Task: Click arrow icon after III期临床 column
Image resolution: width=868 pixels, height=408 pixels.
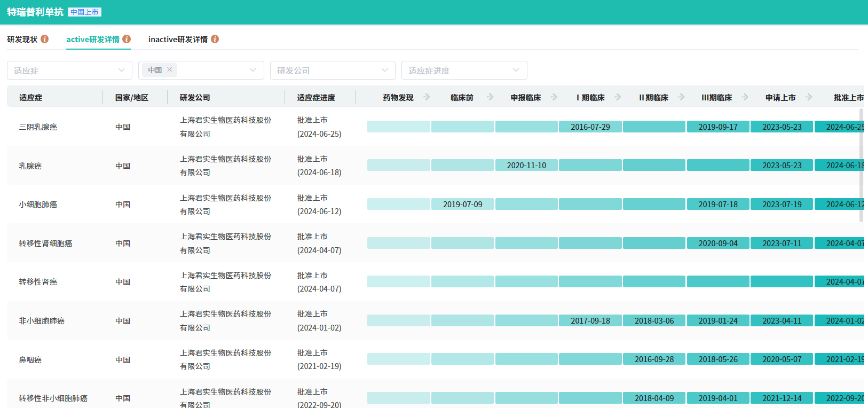Action: click(x=745, y=97)
